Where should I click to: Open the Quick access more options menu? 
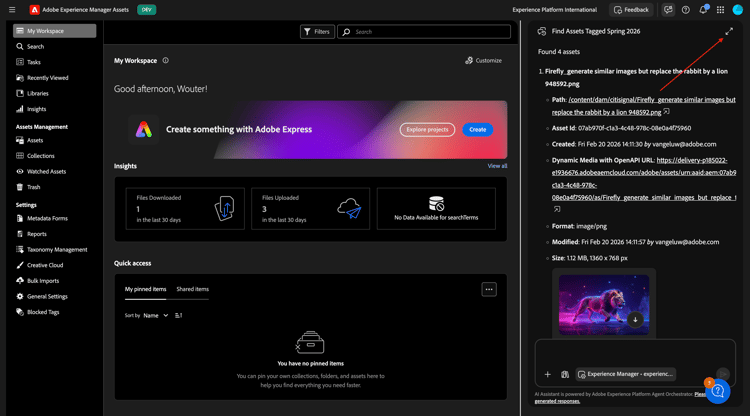pyautogui.click(x=489, y=289)
